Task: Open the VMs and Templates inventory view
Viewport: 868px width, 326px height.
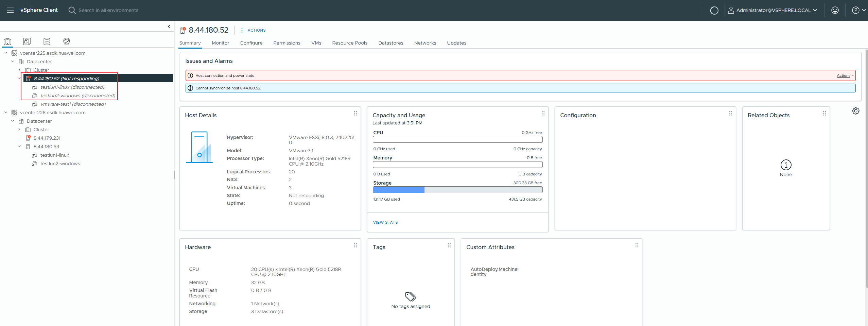Action: [x=27, y=41]
